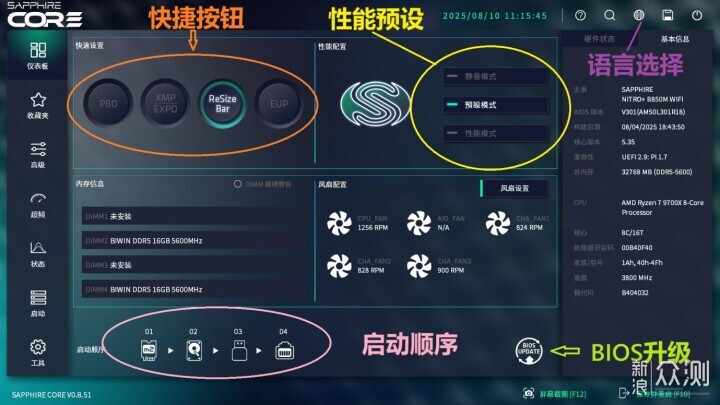
Task: Open the 收藏夹 favorites star icon
Action: tap(38, 106)
